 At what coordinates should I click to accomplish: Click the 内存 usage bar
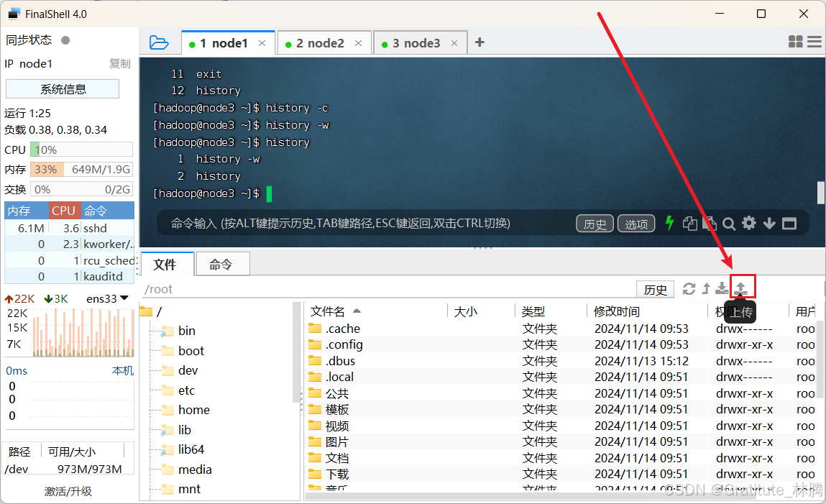click(81, 170)
